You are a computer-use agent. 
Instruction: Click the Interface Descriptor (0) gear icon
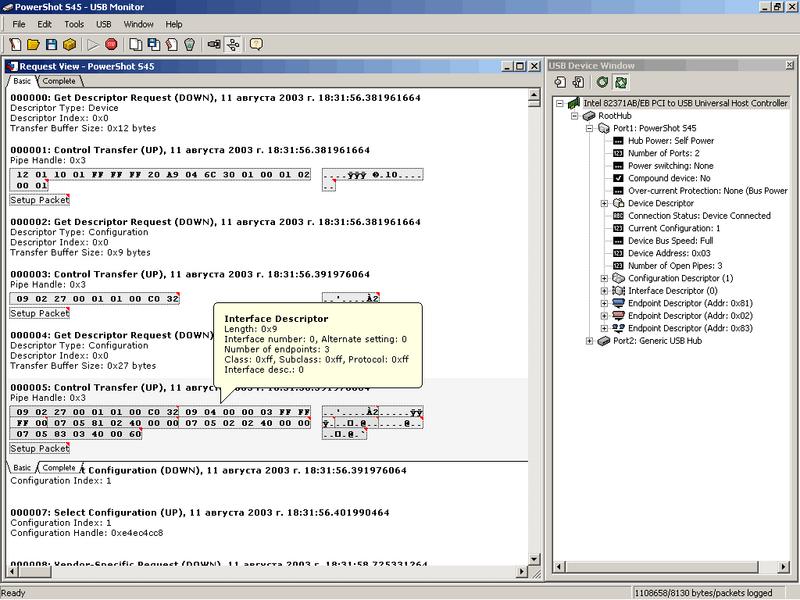tap(618, 291)
